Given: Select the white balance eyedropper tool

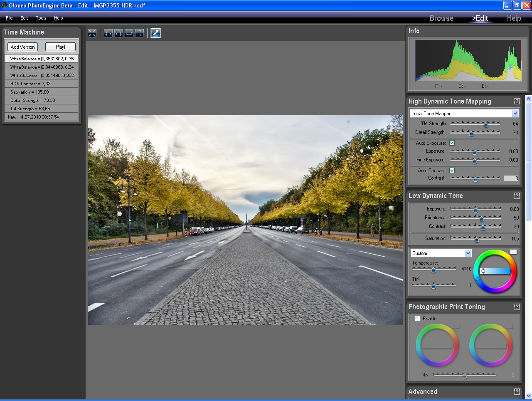Looking at the screenshot, I should pos(155,33).
